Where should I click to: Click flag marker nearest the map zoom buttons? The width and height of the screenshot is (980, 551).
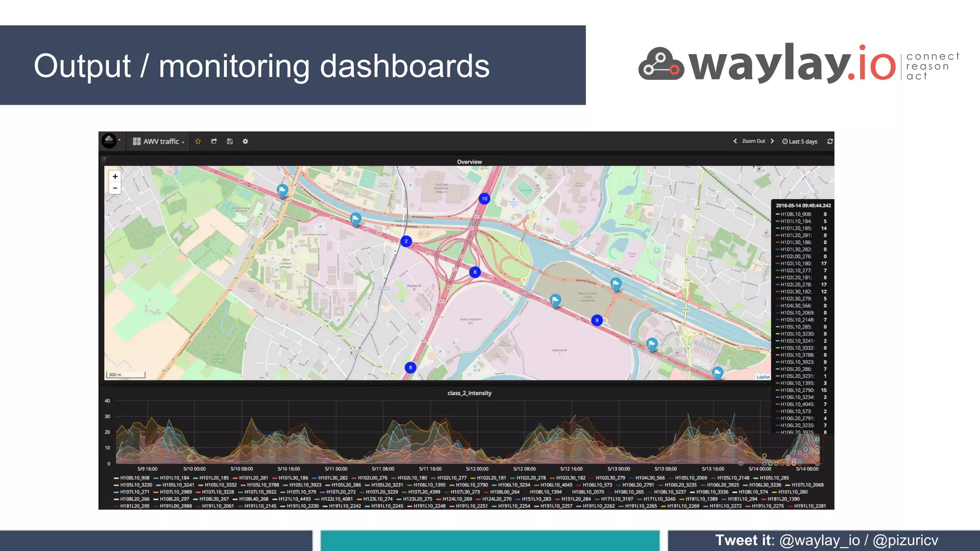(282, 191)
